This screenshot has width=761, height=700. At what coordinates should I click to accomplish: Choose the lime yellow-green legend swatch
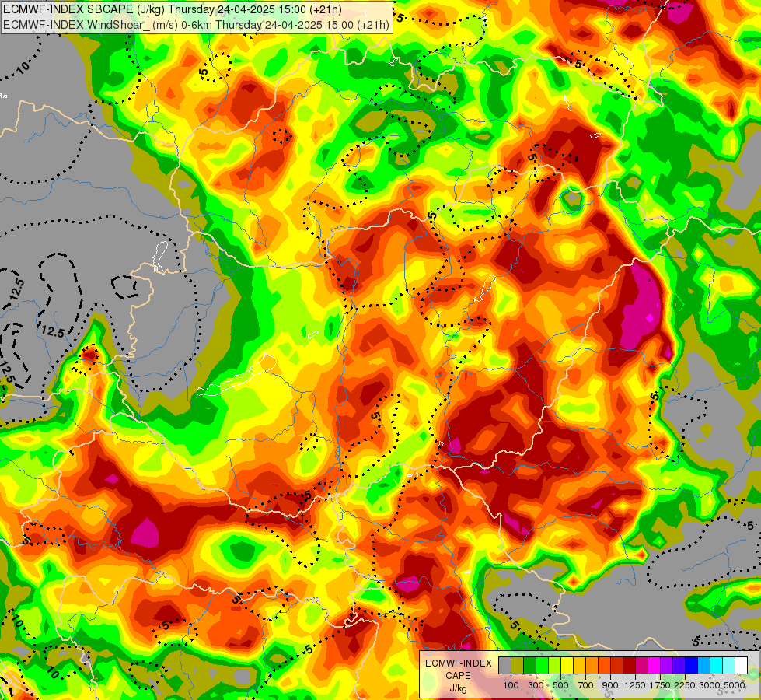click(555, 665)
